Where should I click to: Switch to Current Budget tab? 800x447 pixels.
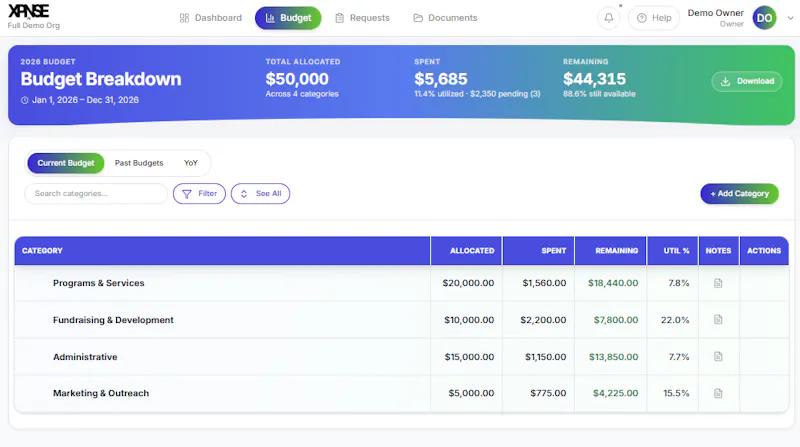(x=66, y=163)
